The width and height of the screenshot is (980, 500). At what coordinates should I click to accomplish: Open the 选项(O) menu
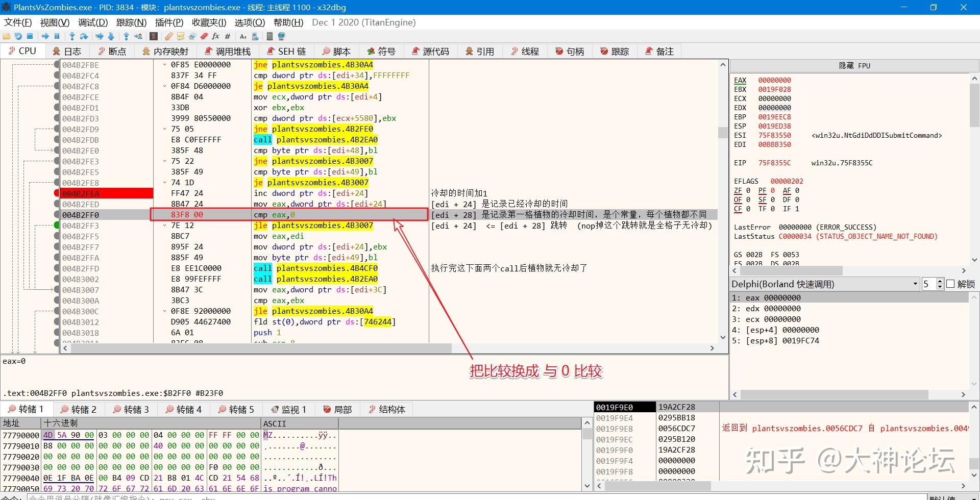[x=250, y=22]
